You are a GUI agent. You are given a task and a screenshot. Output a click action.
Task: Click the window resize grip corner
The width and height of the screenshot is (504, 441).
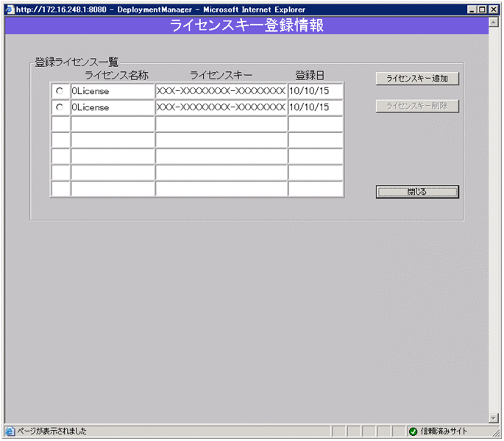pos(496,433)
